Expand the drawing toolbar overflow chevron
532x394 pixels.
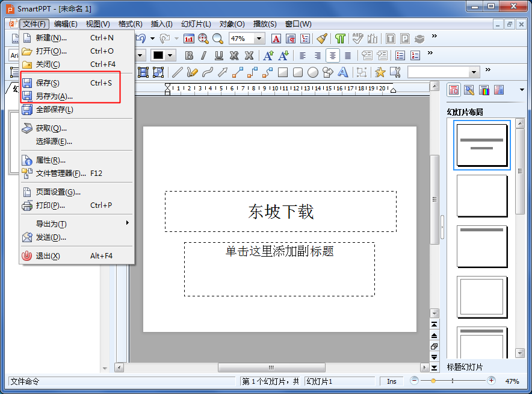(488, 70)
